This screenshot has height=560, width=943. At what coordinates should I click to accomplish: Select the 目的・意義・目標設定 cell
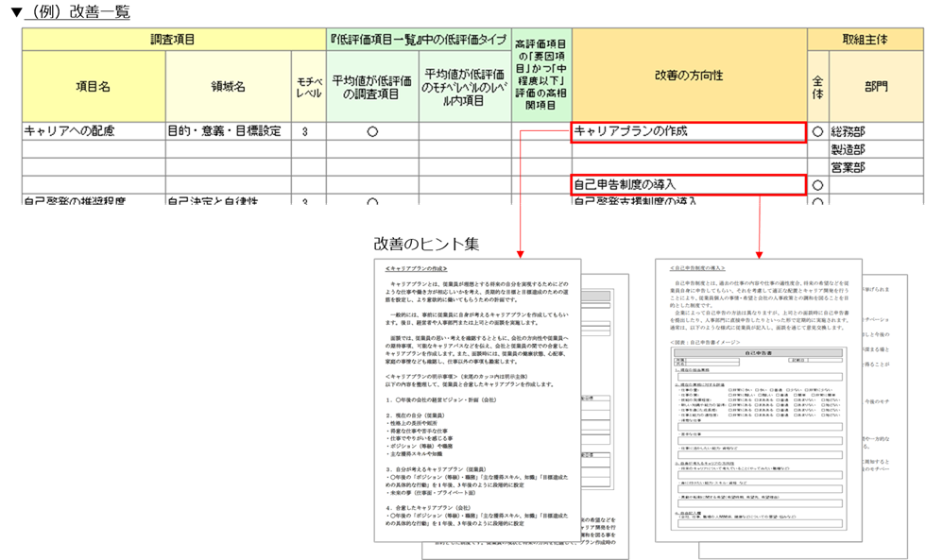click(228, 131)
